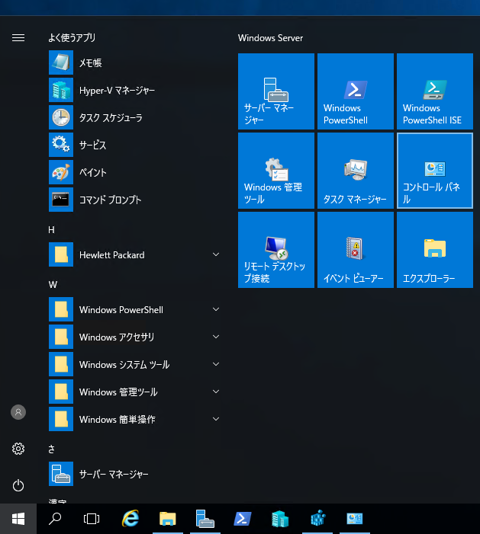Click the Windows Start button
The height and width of the screenshot is (534, 480).
(18, 519)
